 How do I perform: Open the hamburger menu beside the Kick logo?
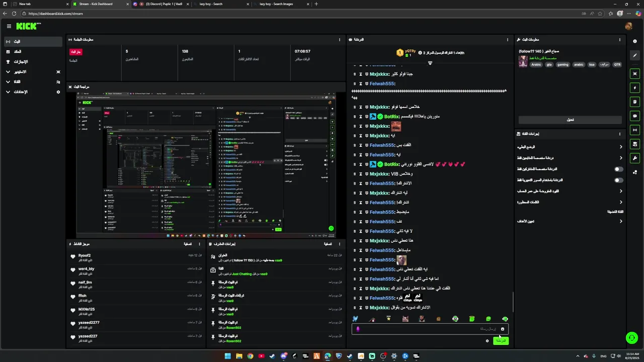tap(9, 26)
